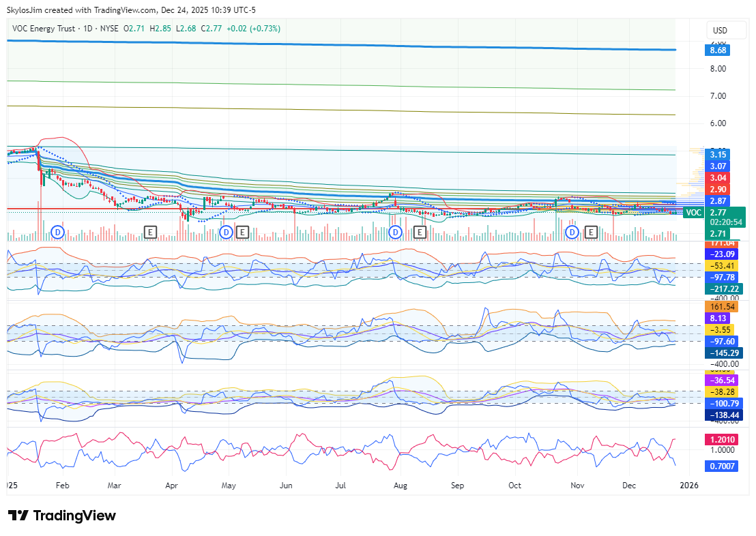Open the earnings 'E' marker in early May
The height and width of the screenshot is (536, 756).
point(242,233)
